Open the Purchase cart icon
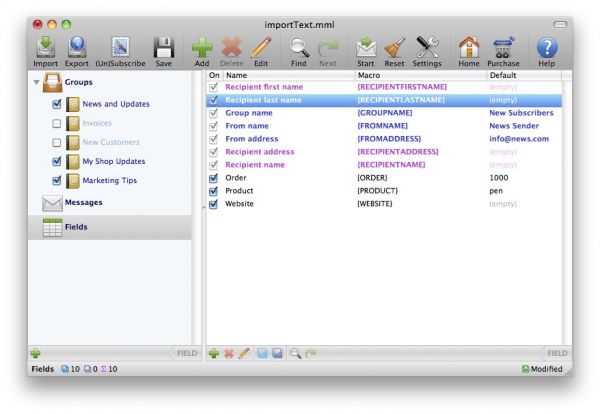 click(503, 47)
